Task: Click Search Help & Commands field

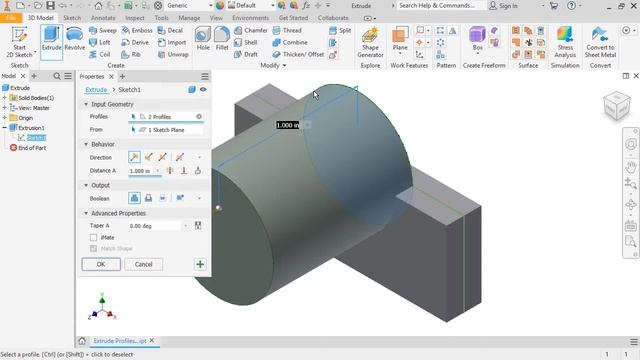Action: [441, 6]
